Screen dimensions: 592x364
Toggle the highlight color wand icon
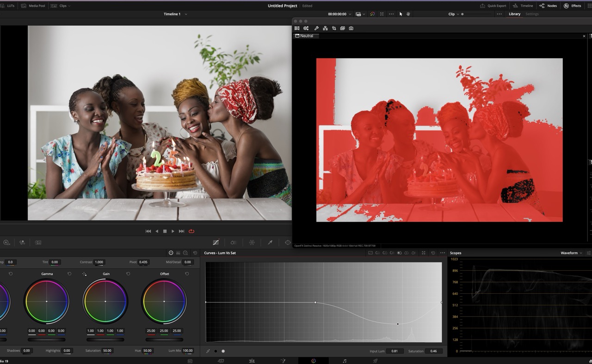click(x=372, y=14)
